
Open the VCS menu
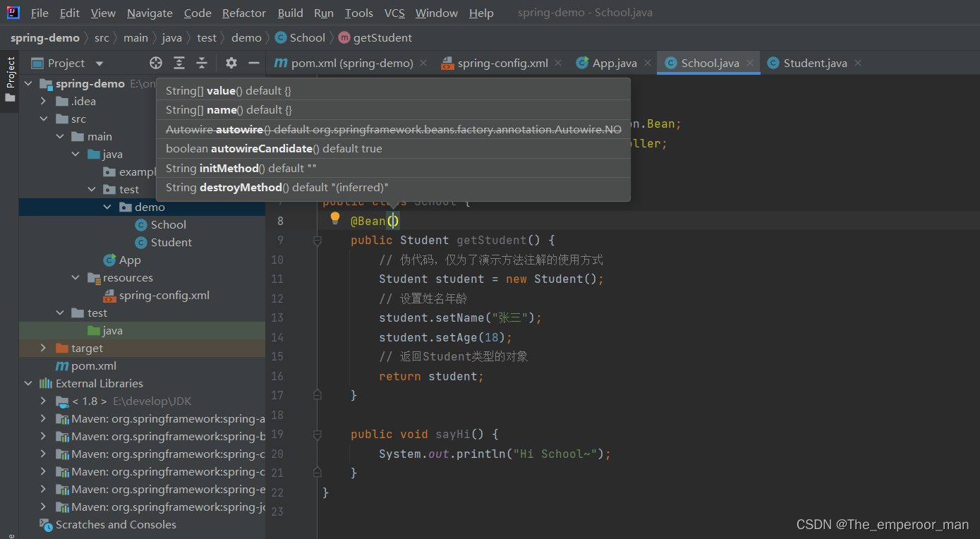394,13
